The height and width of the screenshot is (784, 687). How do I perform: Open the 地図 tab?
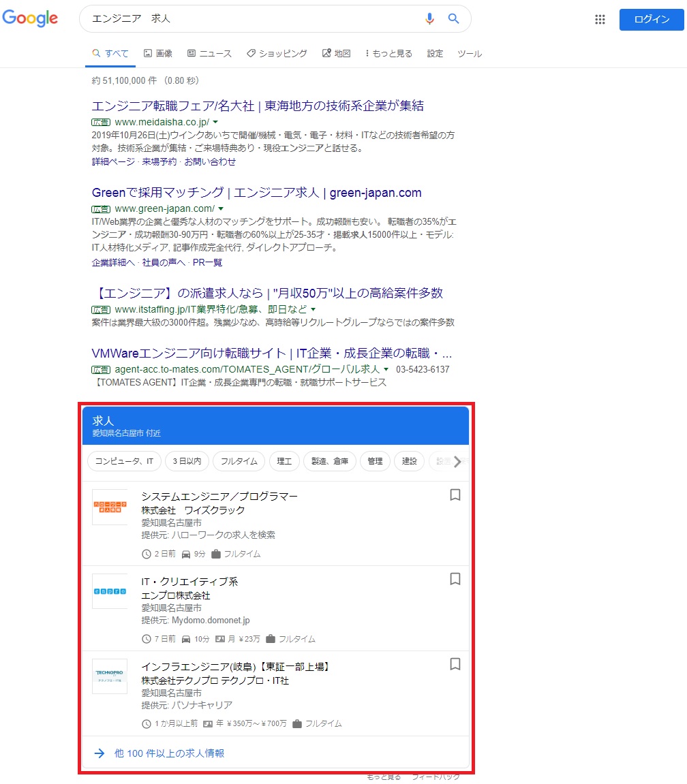tap(336, 54)
